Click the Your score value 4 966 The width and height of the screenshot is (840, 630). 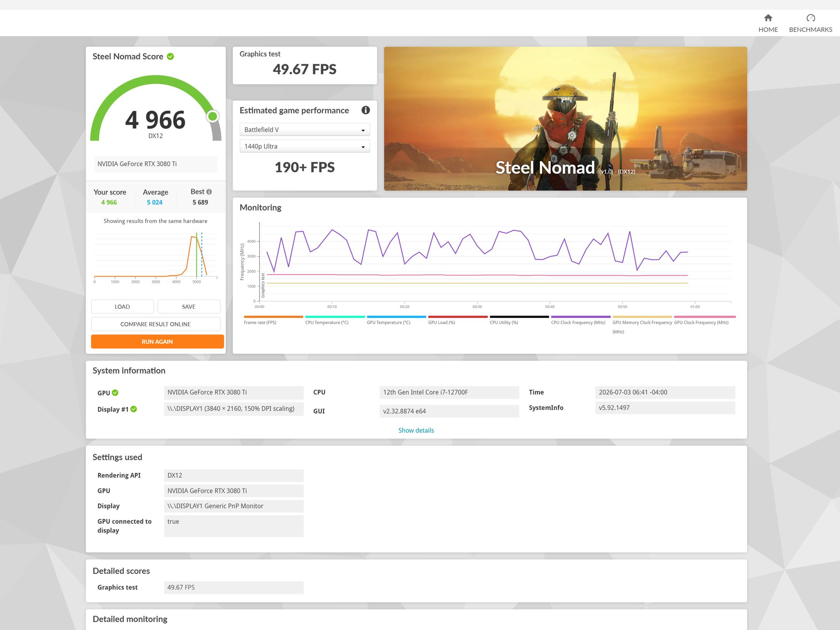click(109, 203)
